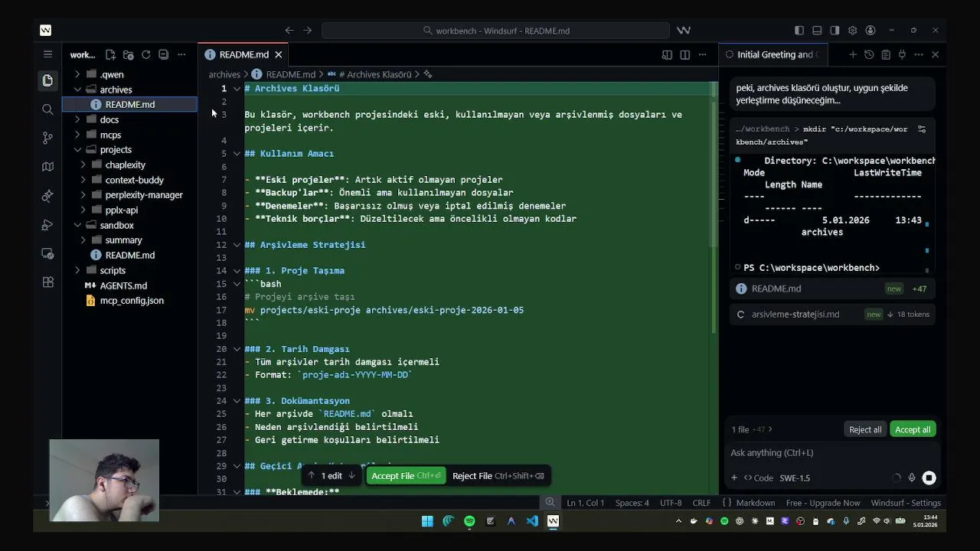The width and height of the screenshot is (980, 551).
Task: Expand the docs folder
Action: 77,119
